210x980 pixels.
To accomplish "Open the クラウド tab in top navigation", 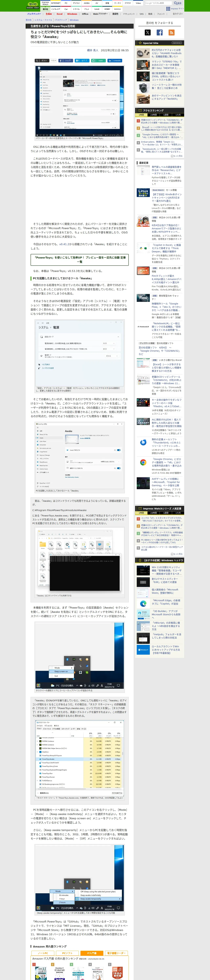I will (128, 3).
